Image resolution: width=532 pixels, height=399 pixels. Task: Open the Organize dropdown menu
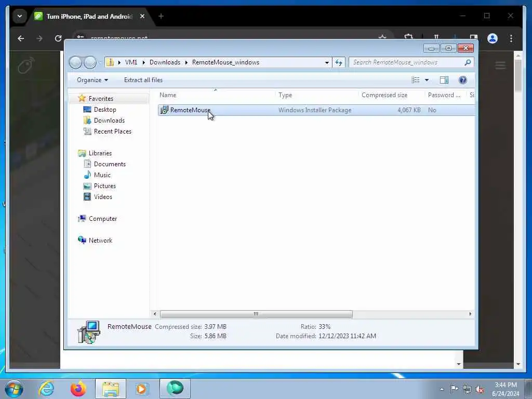[x=92, y=79]
